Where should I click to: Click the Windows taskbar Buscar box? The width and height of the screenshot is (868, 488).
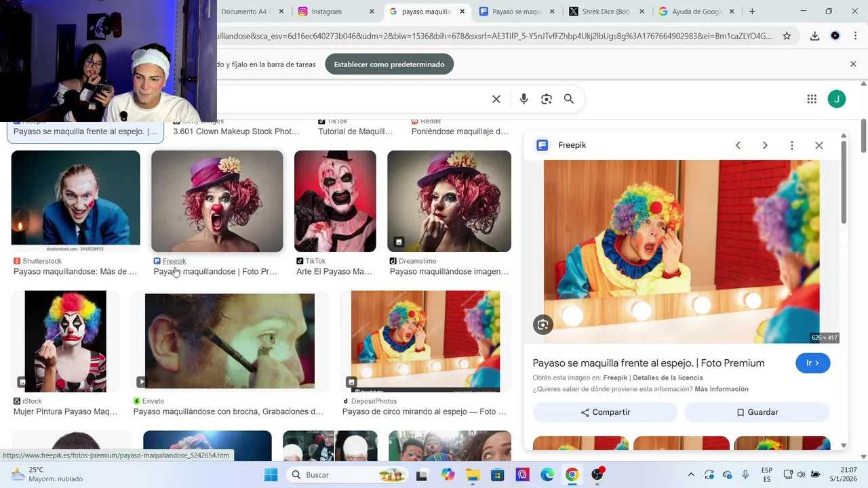pyautogui.click(x=347, y=474)
